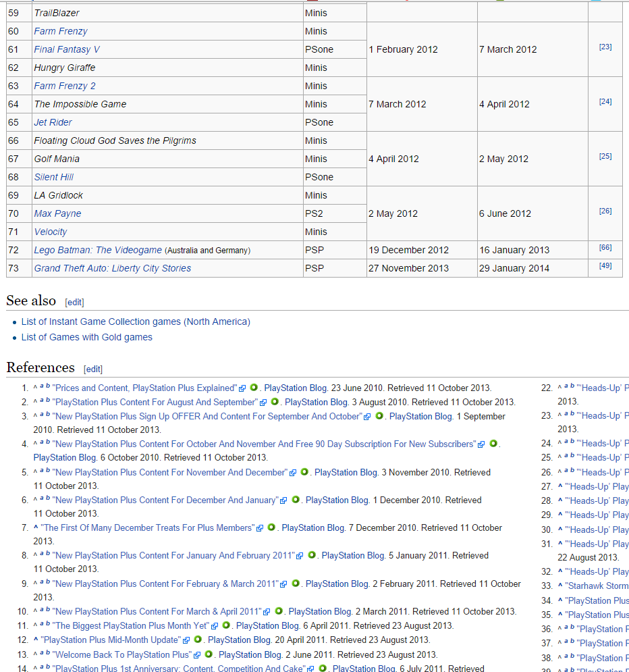The image size is (629, 672).
Task: Click the [edit] link beside References
Action: point(93,369)
